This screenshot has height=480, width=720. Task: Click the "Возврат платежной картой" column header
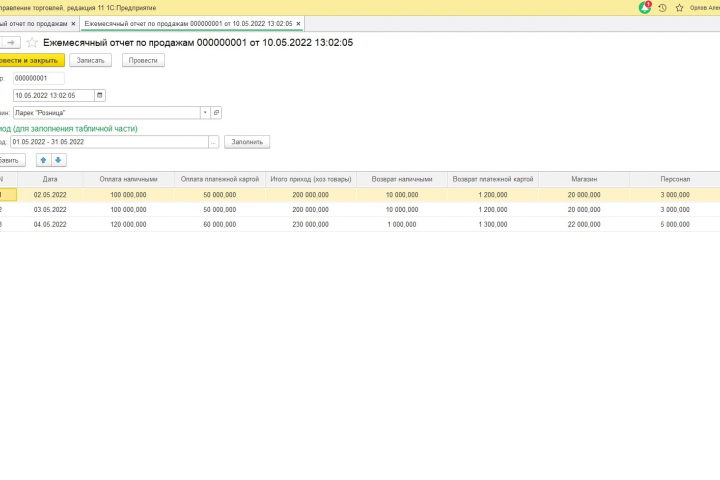(493, 179)
